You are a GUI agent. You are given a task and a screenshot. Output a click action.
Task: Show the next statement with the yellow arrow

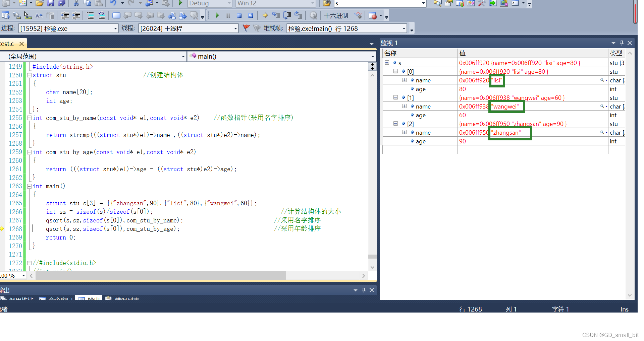(265, 15)
